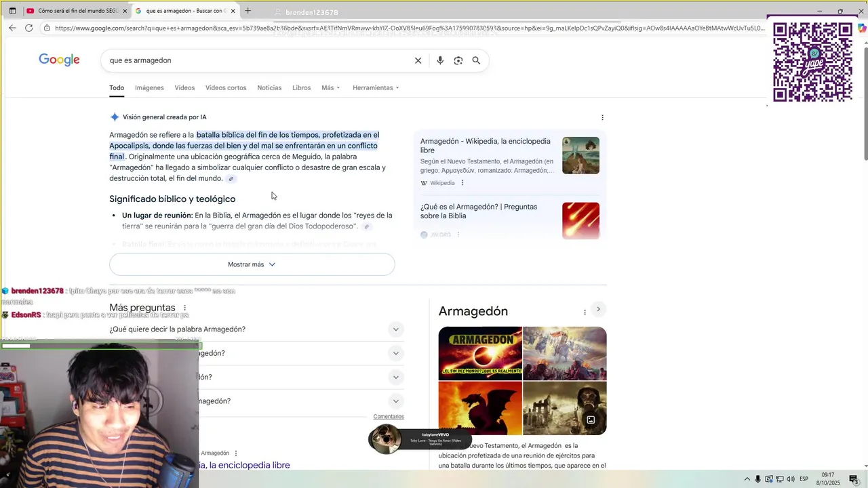Click 'Un lugar de reunión:' bullet text

tap(157, 216)
